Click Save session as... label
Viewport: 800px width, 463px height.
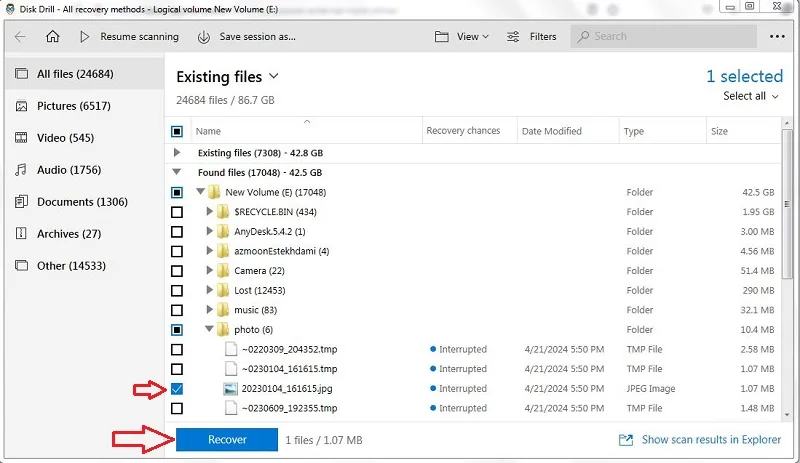[258, 37]
